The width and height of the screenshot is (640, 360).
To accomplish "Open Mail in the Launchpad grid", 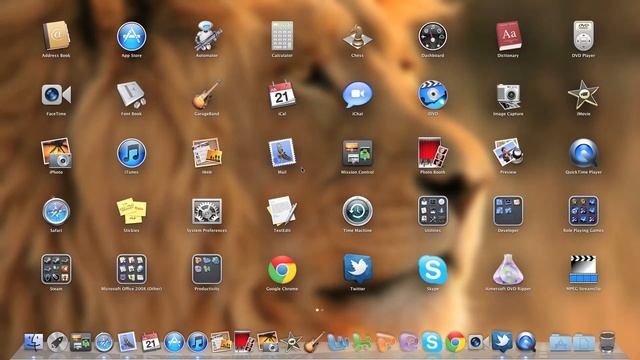I will [282, 153].
